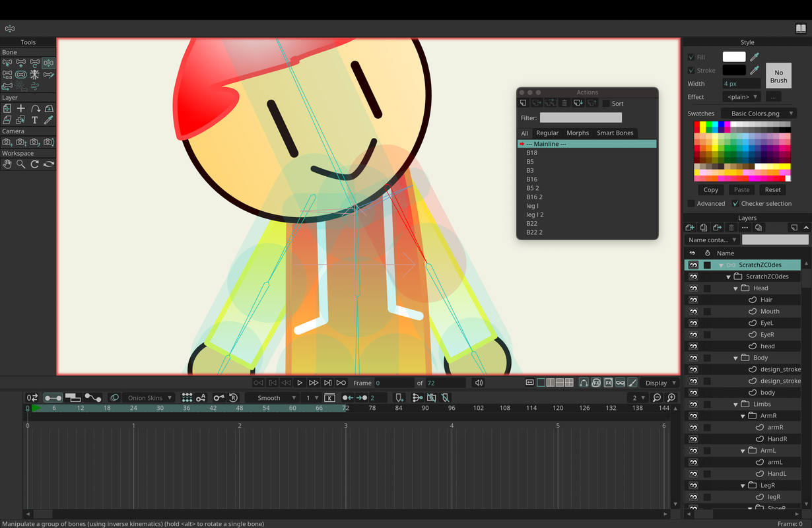Image resolution: width=812 pixels, height=528 pixels.
Task: Select the Bind Points human-figure tool
Action: click(35, 75)
